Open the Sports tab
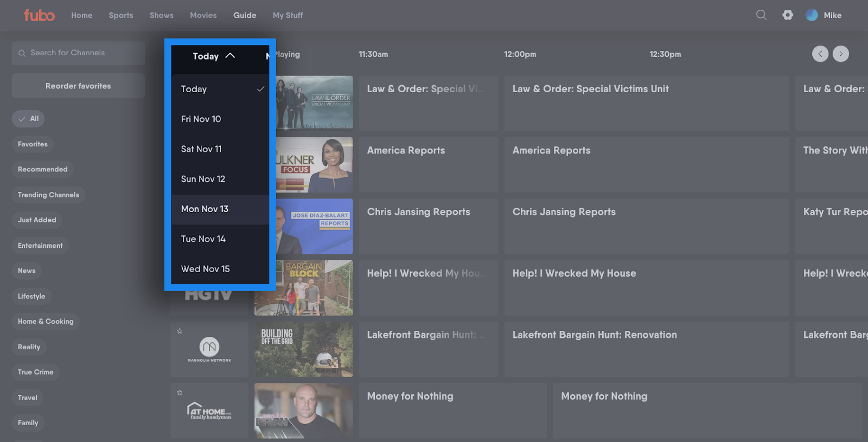 [121, 15]
